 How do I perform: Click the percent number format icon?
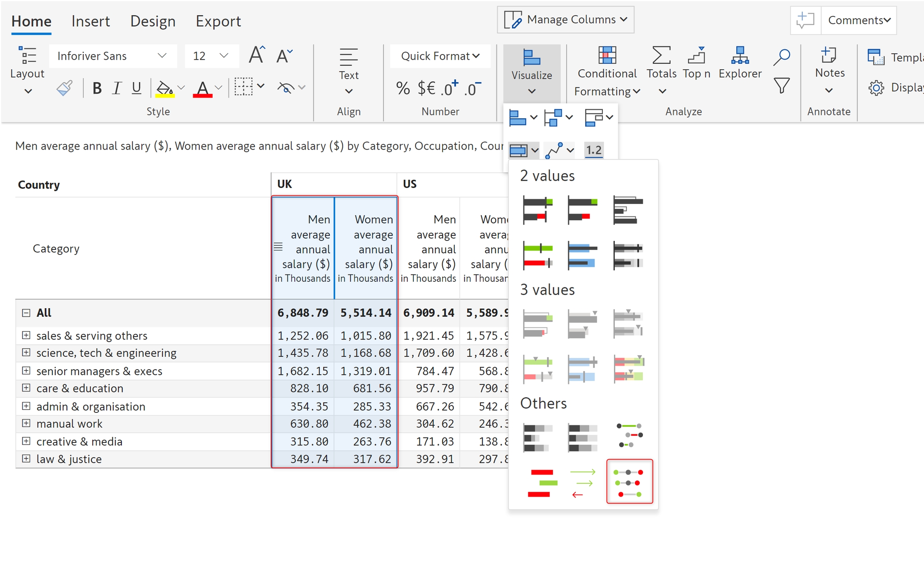[403, 88]
